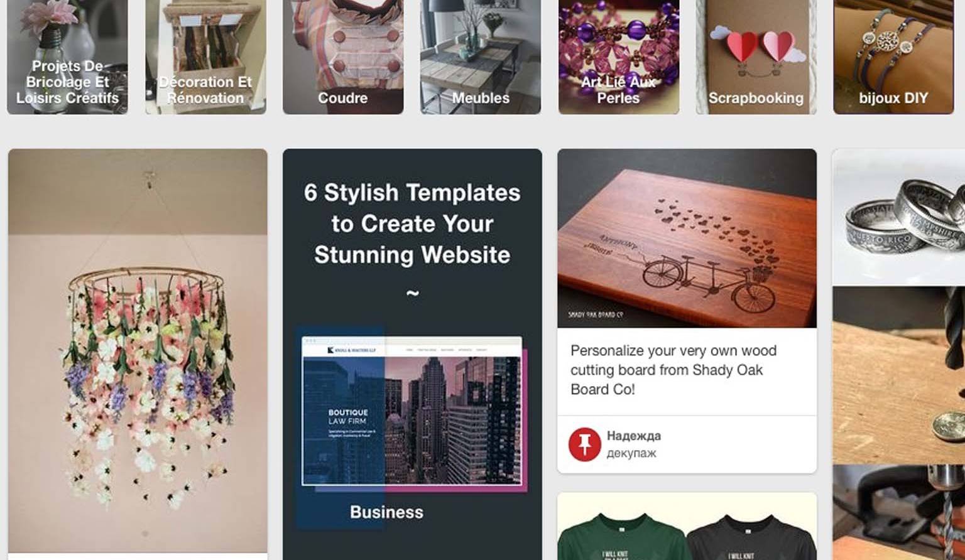Click the Personalize your wood cutting board description

click(673, 370)
